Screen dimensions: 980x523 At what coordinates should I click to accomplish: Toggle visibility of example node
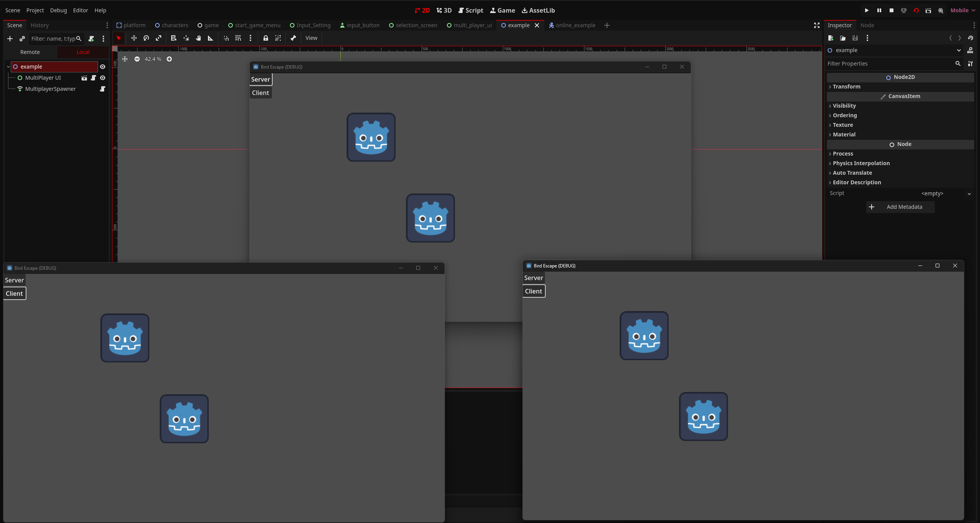click(x=103, y=67)
